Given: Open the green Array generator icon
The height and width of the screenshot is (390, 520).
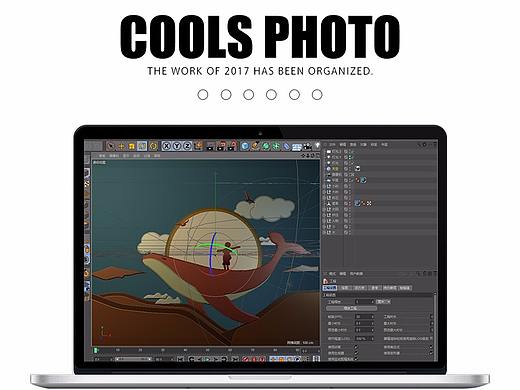Looking at the screenshot, I should (276, 146).
